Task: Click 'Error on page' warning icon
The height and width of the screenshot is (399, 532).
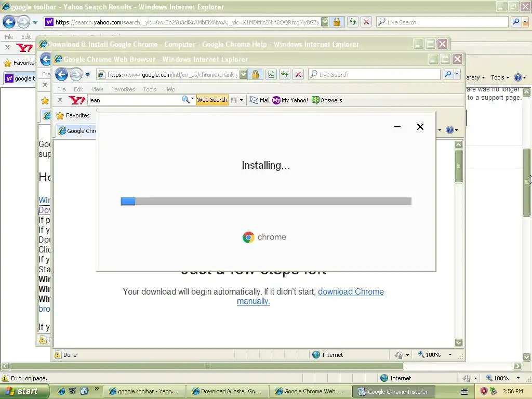Action: point(5,378)
